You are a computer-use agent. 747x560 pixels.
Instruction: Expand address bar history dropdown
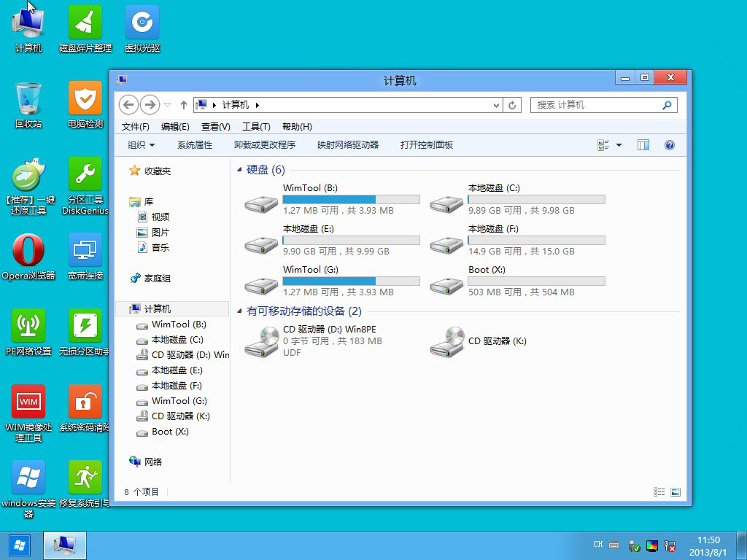click(496, 105)
